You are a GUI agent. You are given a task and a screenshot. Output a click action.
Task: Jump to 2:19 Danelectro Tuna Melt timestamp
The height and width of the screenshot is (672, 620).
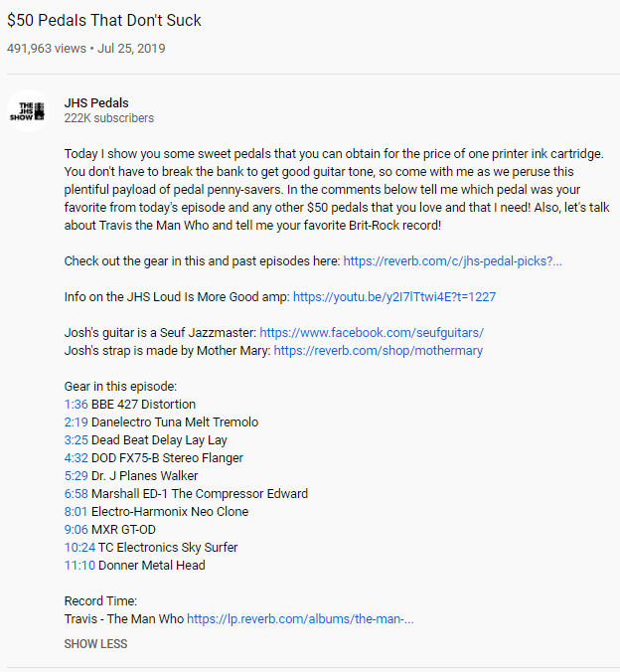[x=76, y=422]
